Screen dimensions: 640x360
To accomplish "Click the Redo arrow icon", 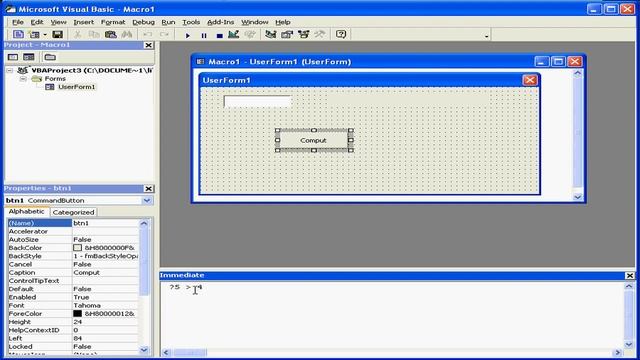I will (164, 35).
